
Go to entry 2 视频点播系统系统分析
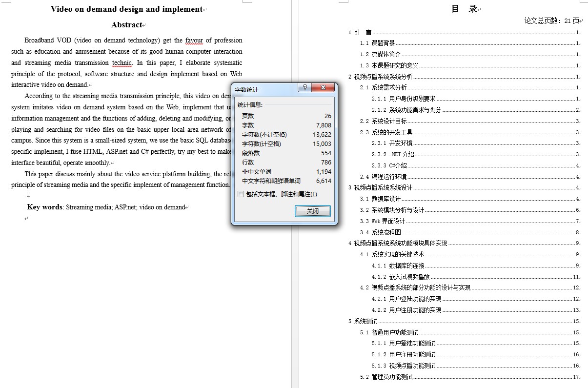(464, 77)
